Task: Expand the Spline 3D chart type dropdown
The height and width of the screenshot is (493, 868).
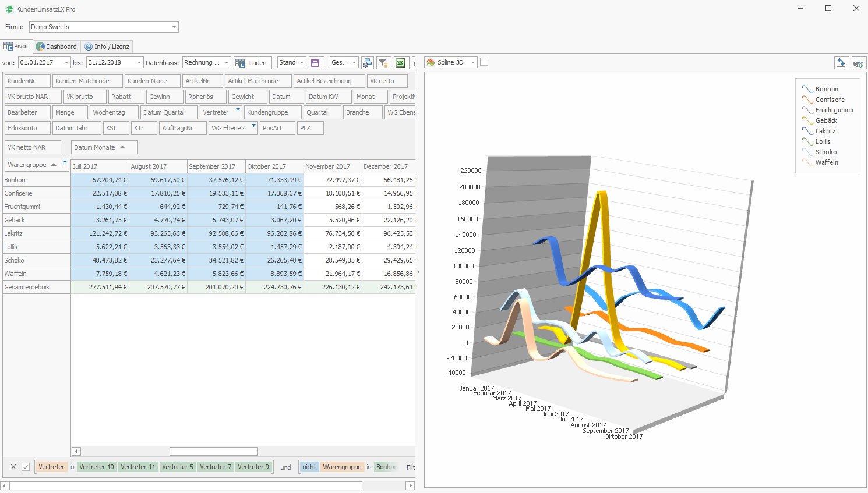Action: point(472,63)
